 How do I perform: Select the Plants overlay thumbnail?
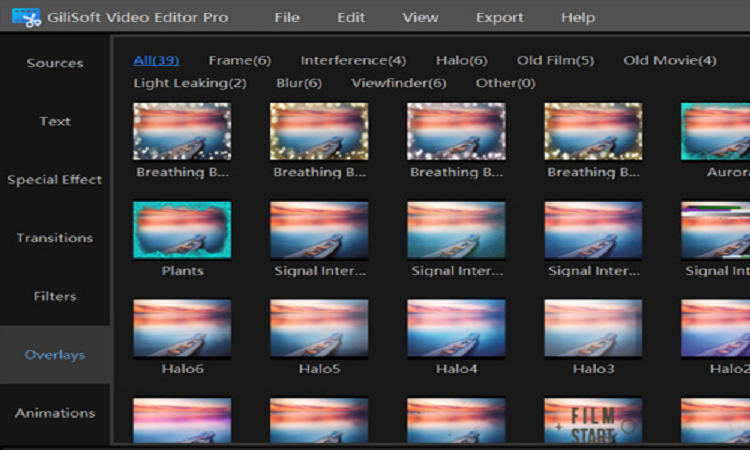pyautogui.click(x=182, y=230)
